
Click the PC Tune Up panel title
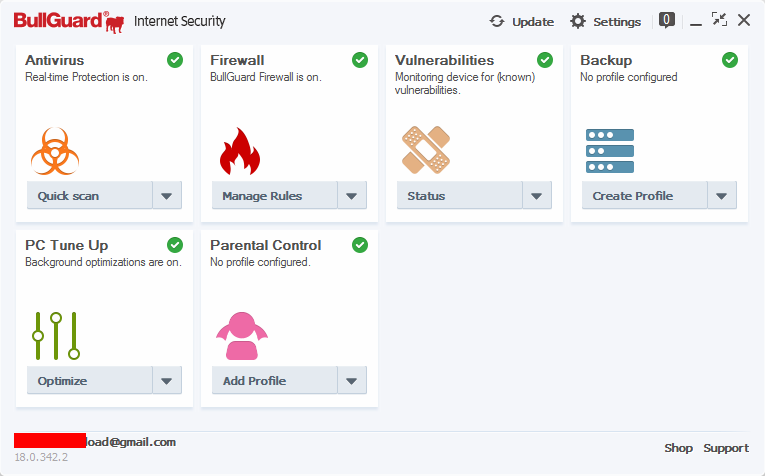point(67,245)
